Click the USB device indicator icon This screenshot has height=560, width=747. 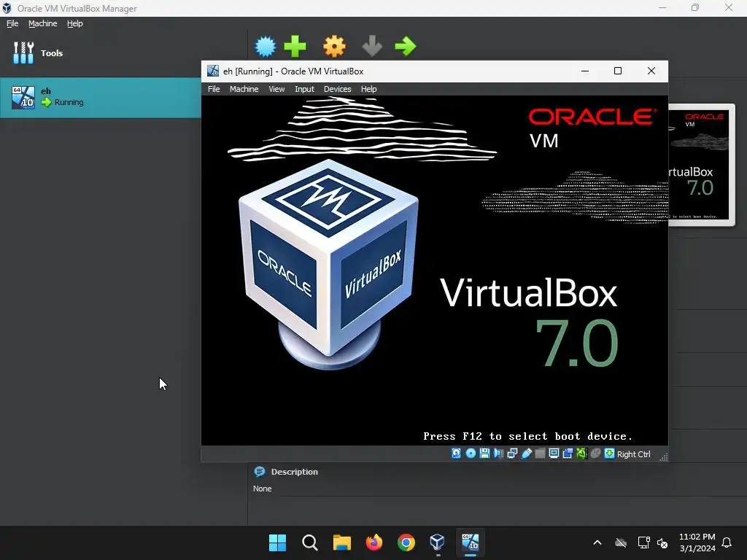(x=527, y=454)
